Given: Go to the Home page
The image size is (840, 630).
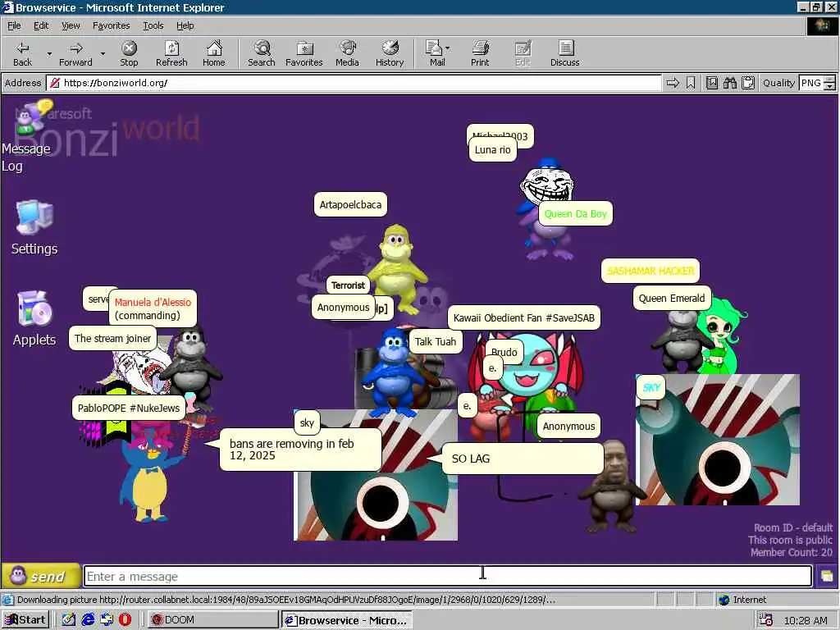Looking at the screenshot, I should pyautogui.click(x=214, y=53).
